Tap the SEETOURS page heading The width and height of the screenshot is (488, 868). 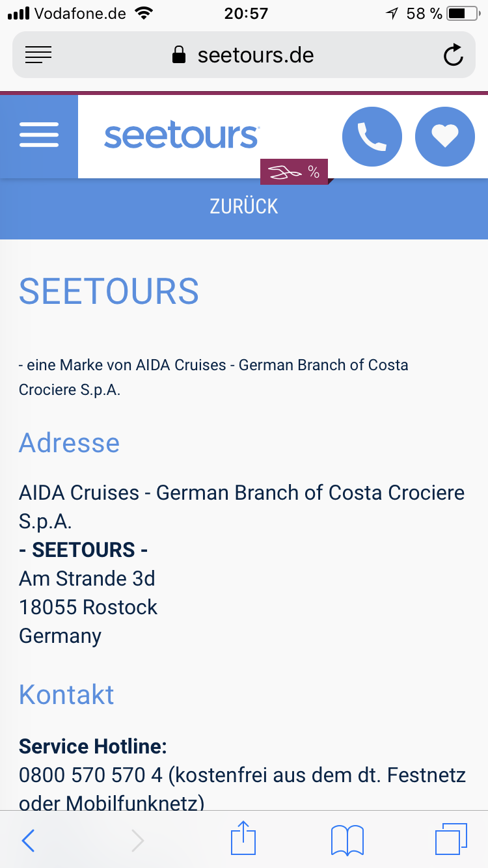click(109, 292)
